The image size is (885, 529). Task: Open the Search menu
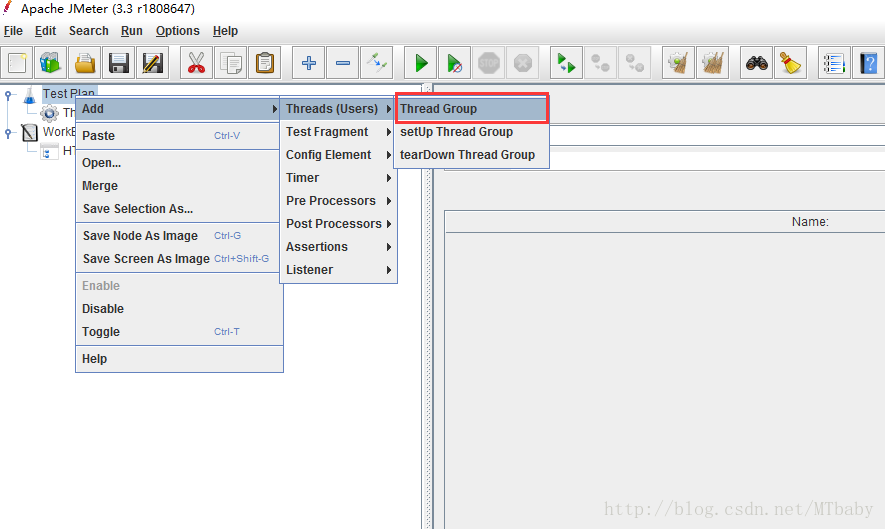(89, 31)
